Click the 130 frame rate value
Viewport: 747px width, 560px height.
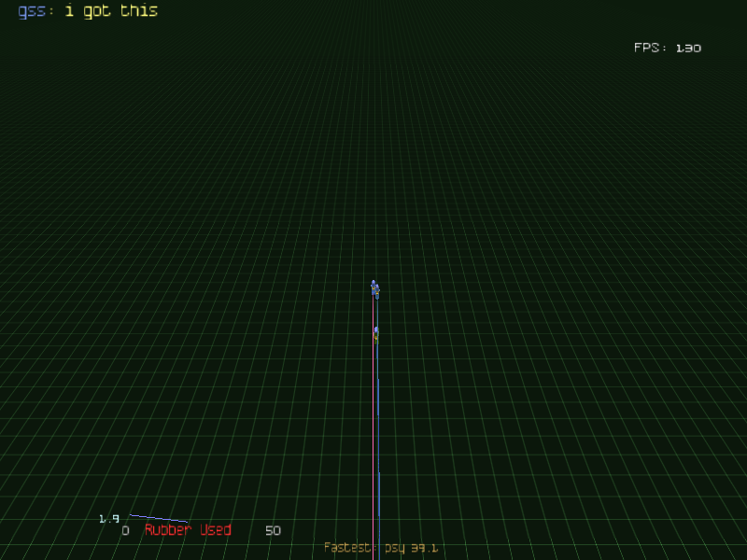pos(688,48)
